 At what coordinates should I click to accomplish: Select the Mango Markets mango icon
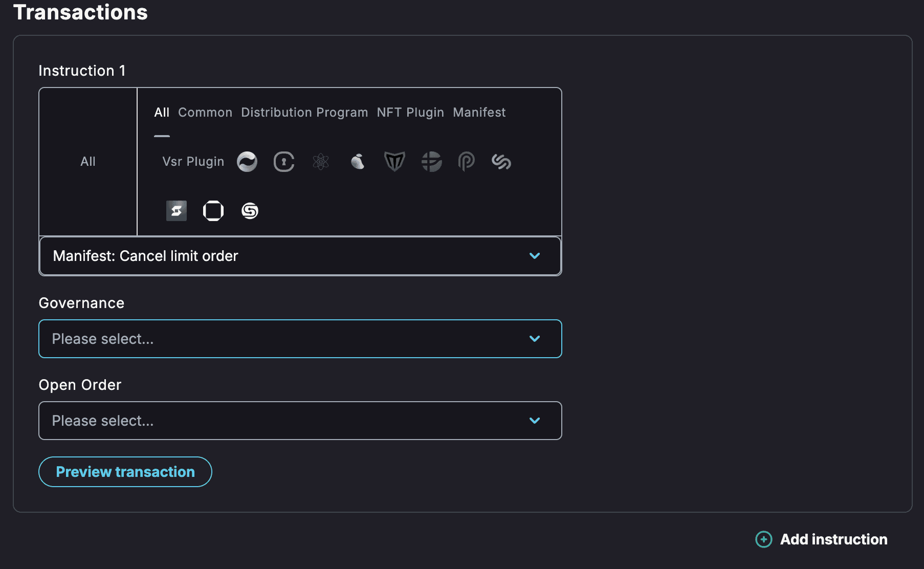click(358, 162)
